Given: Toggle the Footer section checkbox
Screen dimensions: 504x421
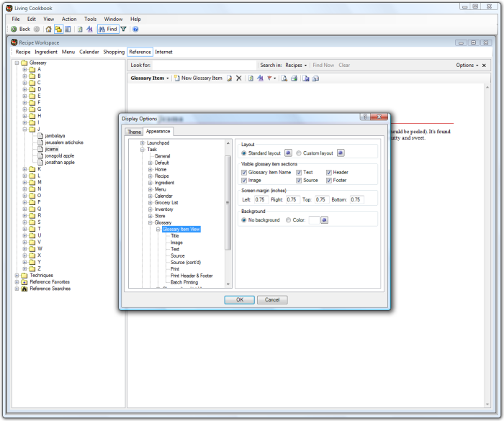Looking at the screenshot, I should [329, 181].
